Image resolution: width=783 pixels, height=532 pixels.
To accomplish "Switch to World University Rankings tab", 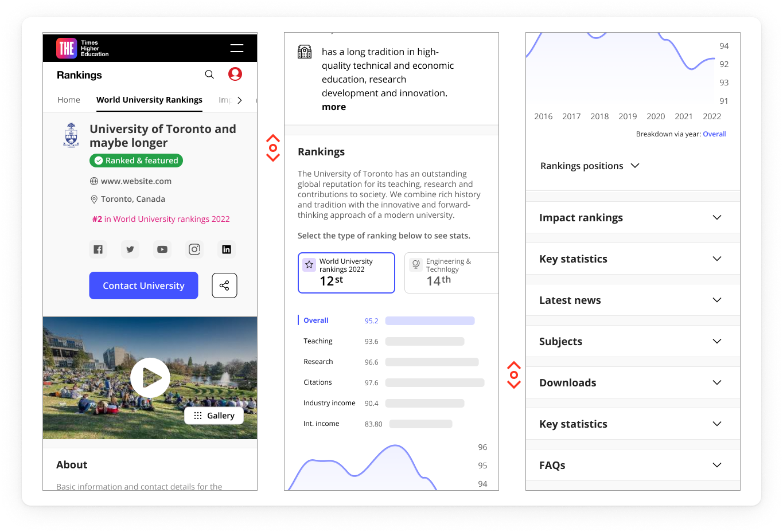I will pyautogui.click(x=149, y=100).
